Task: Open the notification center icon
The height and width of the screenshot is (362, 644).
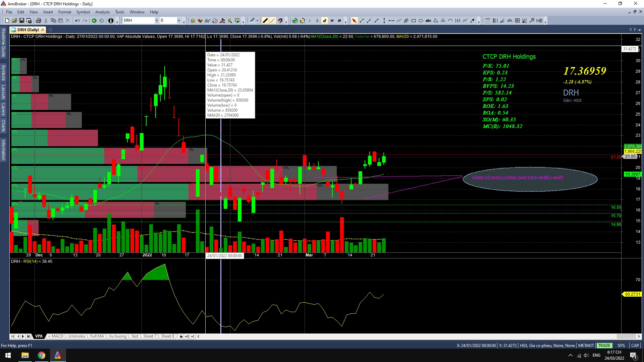Action: click(x=633, y=356)
